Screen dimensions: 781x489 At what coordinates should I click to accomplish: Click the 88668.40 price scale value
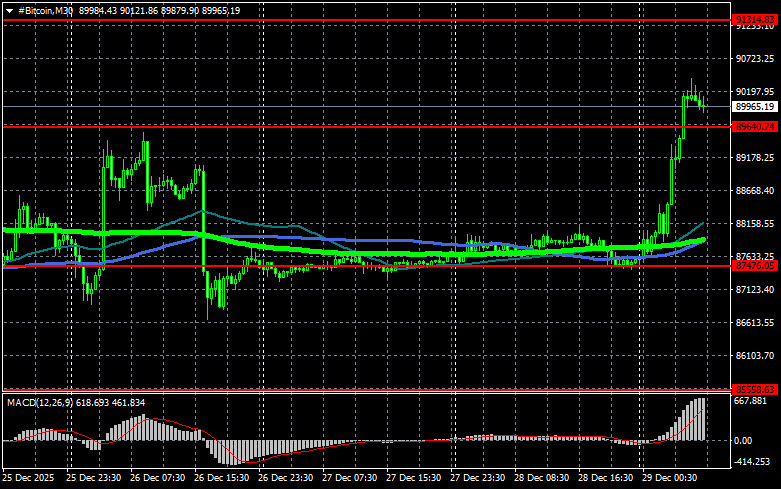click(x=755, y=191)
